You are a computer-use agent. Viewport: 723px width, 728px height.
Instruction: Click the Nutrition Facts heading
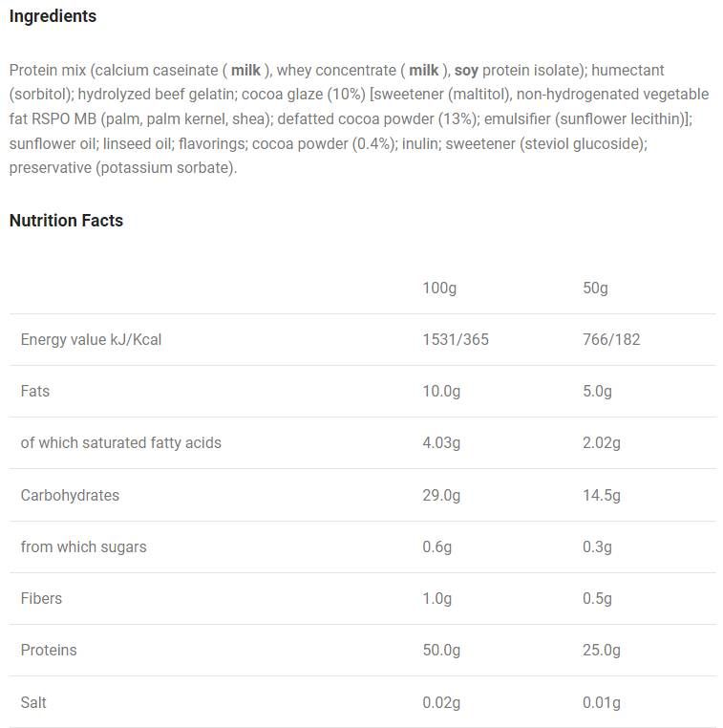66,221
